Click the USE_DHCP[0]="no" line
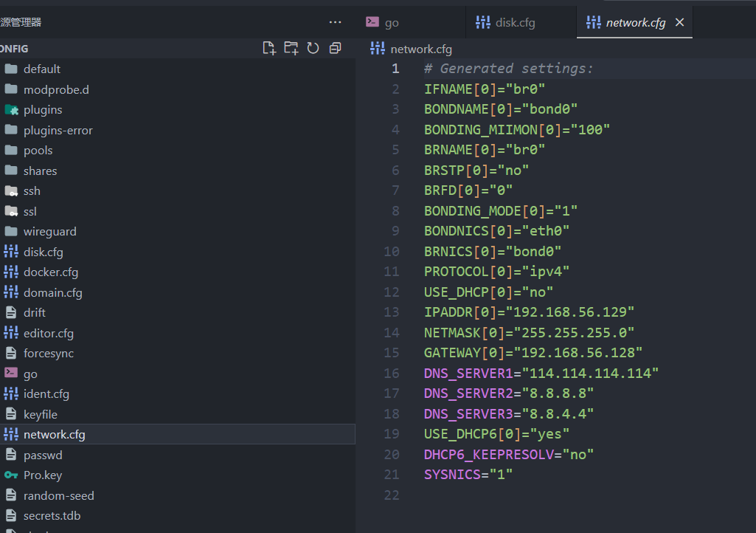Screen dimensions: 756x533 [488, 292]
